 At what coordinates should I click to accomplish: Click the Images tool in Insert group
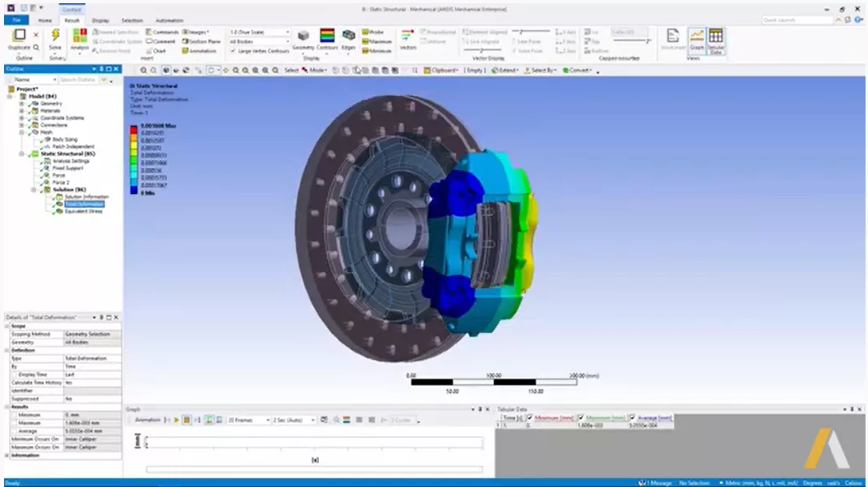[196, 32]
